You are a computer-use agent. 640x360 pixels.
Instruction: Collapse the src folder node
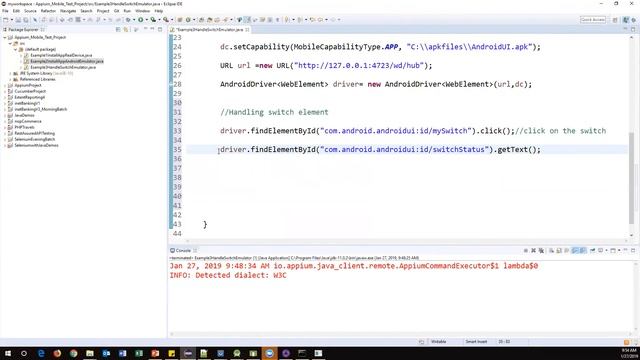pyautogui.click(x=10, y=43)
